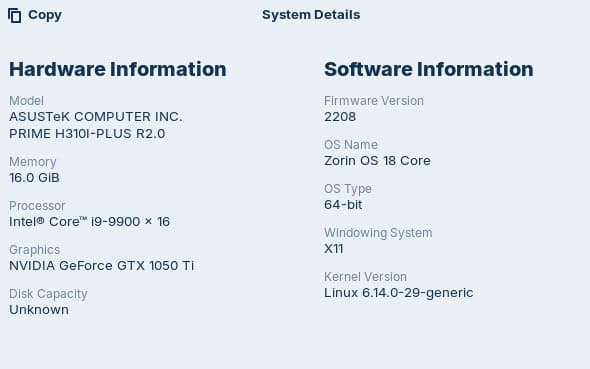This screenshot has width=590, height=369.
Task: Click the Memory label
Action: 33,162
